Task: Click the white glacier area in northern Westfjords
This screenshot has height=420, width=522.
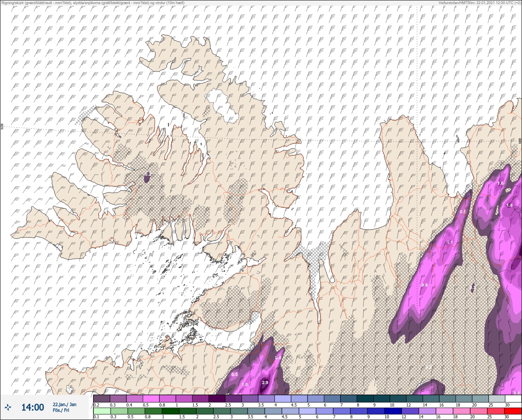Action: coord(222,105)
